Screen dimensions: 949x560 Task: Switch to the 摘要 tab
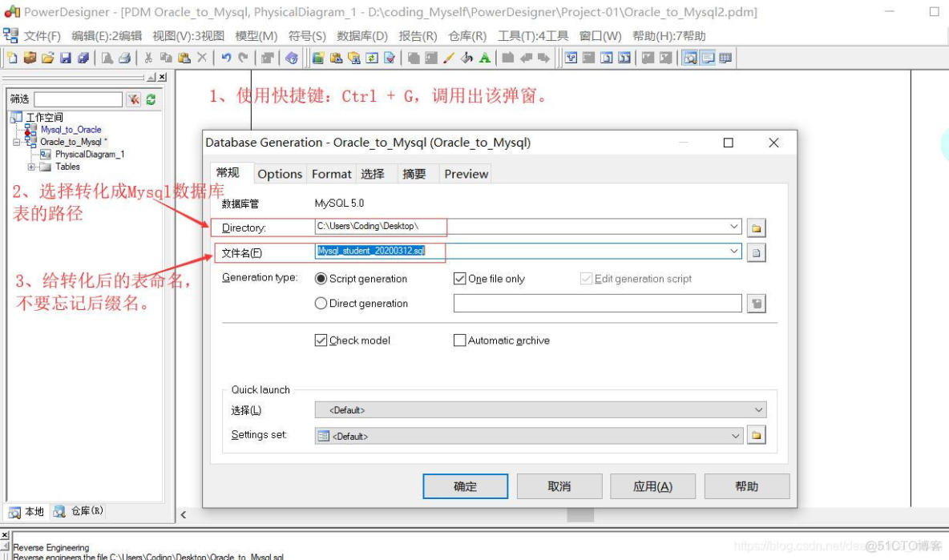414,174
